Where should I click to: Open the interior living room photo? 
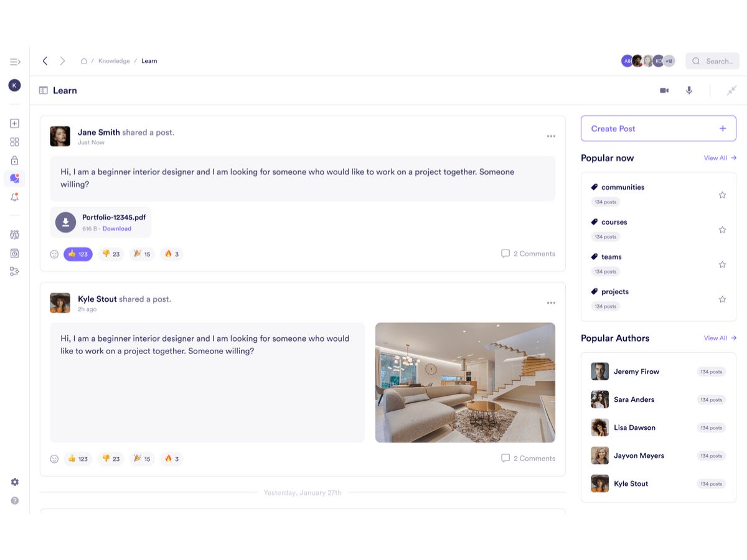point(465,383)
